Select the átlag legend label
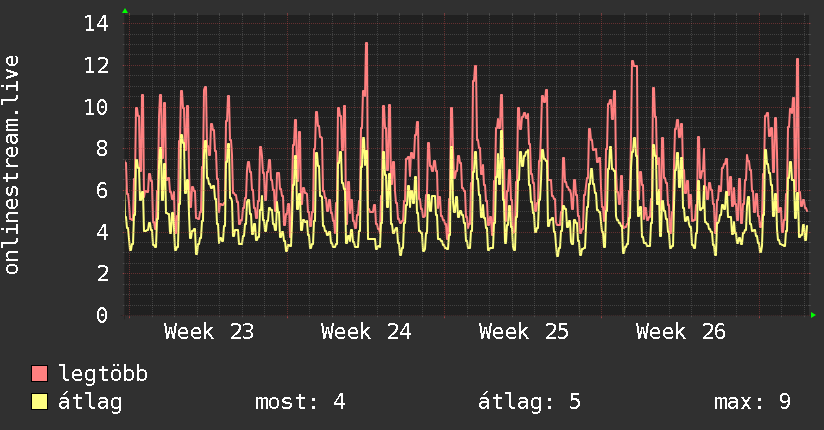 point(90,402)
